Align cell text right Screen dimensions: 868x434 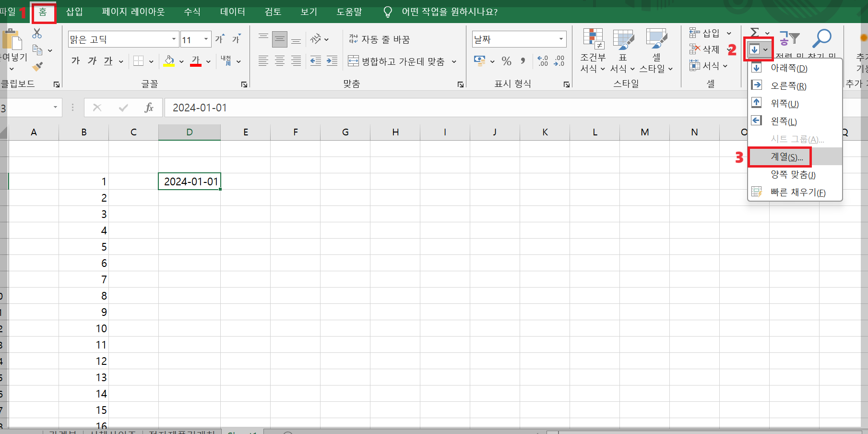297,61
